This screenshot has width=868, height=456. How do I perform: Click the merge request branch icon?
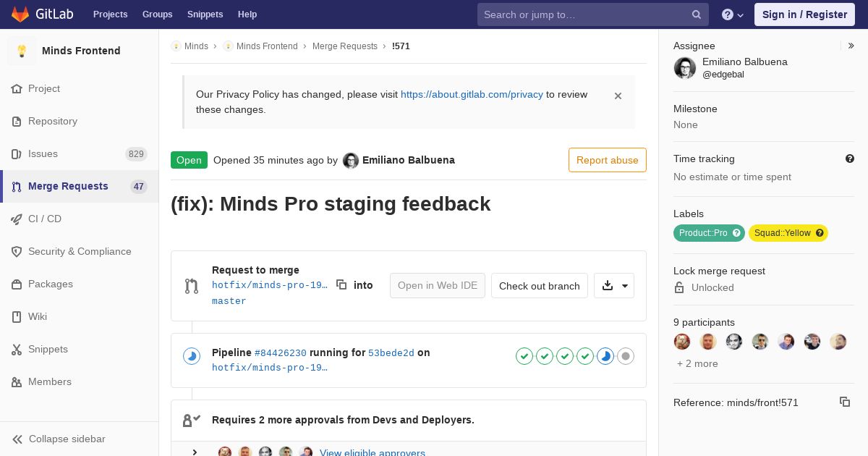(x=192, y=286)
